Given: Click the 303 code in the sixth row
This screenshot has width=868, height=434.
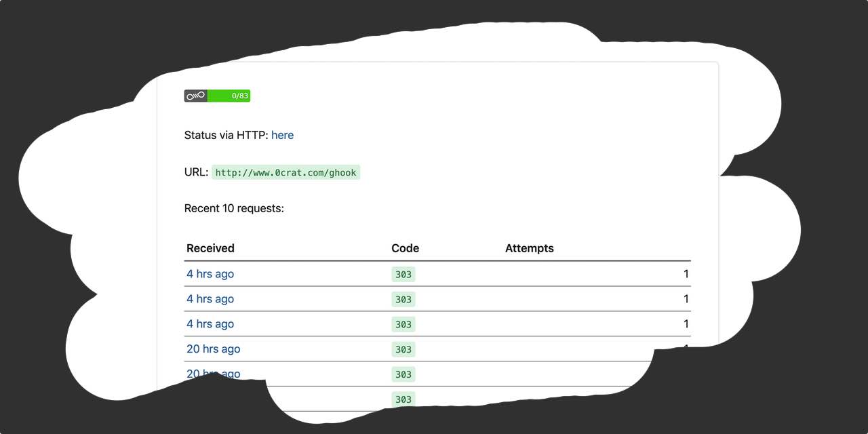Looking at the screenshot, I should click(x=403, y=399).
